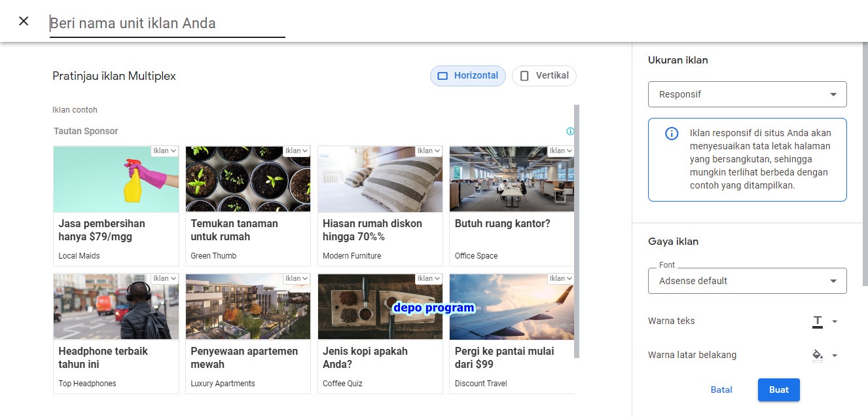
Task: Expand the Warna teks dropdown arrow
Action: (x=835, y=321)
